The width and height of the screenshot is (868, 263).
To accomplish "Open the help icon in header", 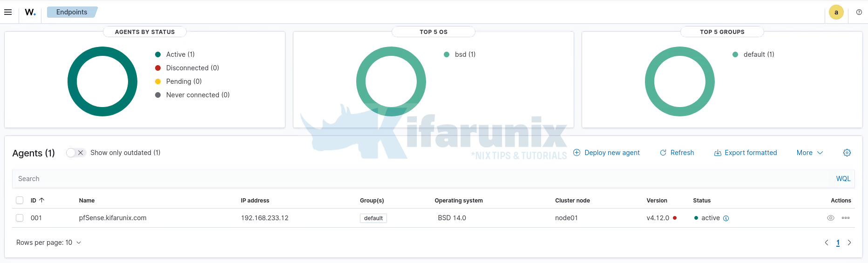I will pos(859,12).
